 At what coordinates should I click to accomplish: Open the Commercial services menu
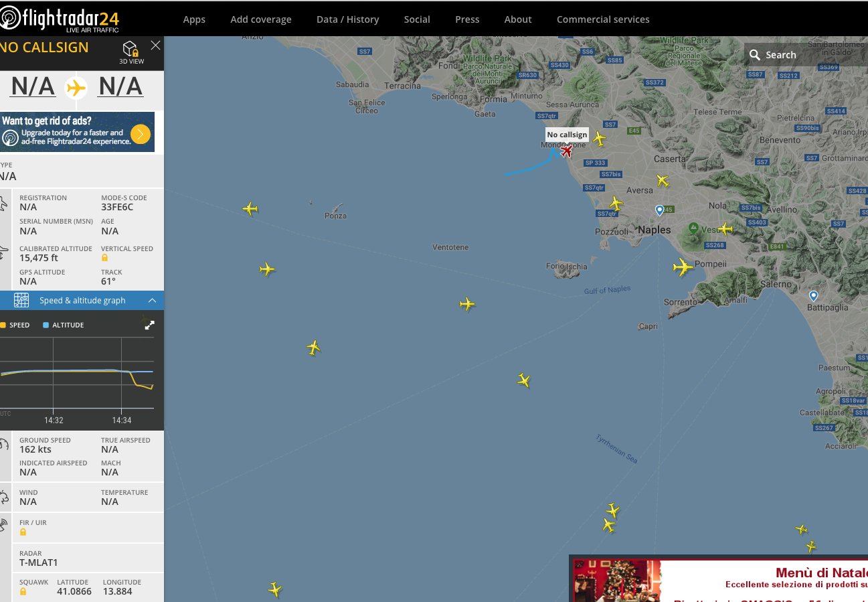click(x=603, y=19)
